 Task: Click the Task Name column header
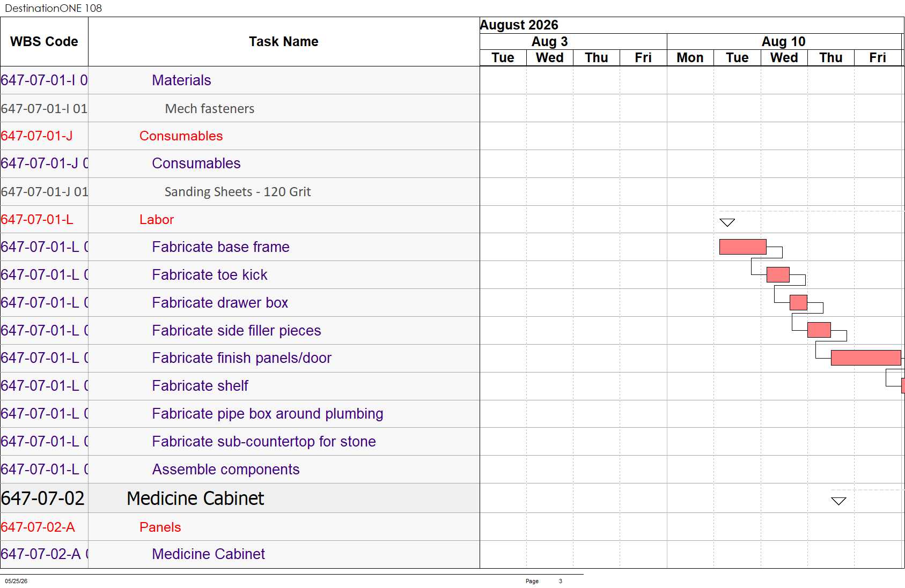click(x=284, y=42)
